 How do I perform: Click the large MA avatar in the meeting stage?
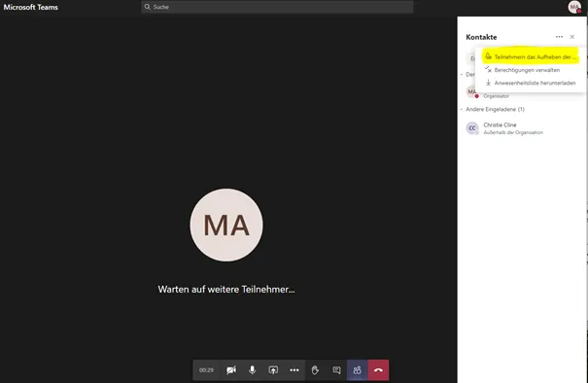[226, 226]
